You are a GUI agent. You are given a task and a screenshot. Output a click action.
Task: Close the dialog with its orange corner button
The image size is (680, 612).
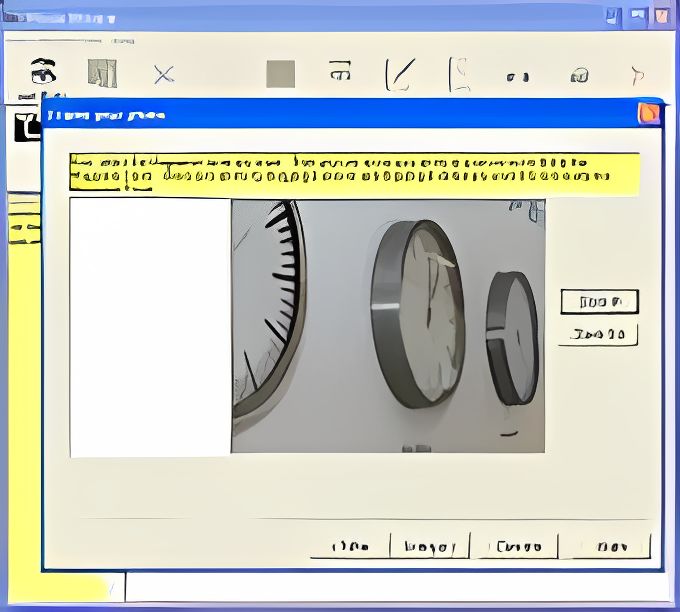pos(649,113)
